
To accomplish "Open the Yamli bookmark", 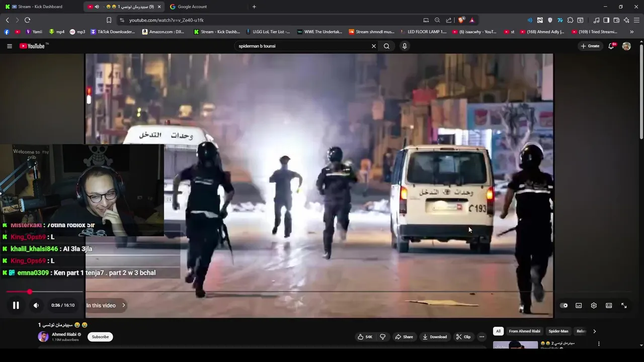I will point(34,32).
